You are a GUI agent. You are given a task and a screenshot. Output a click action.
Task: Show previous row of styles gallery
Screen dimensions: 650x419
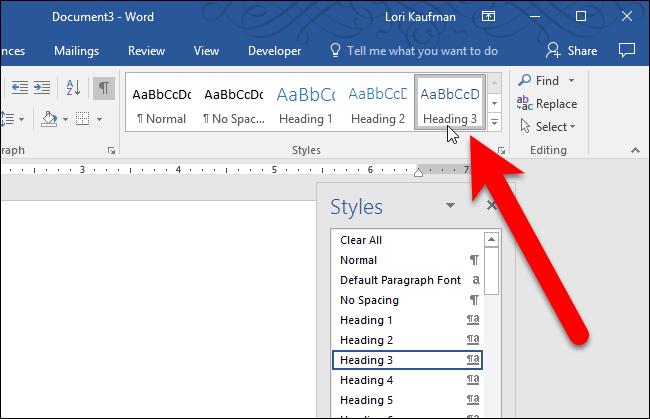[x=494, y=83]
